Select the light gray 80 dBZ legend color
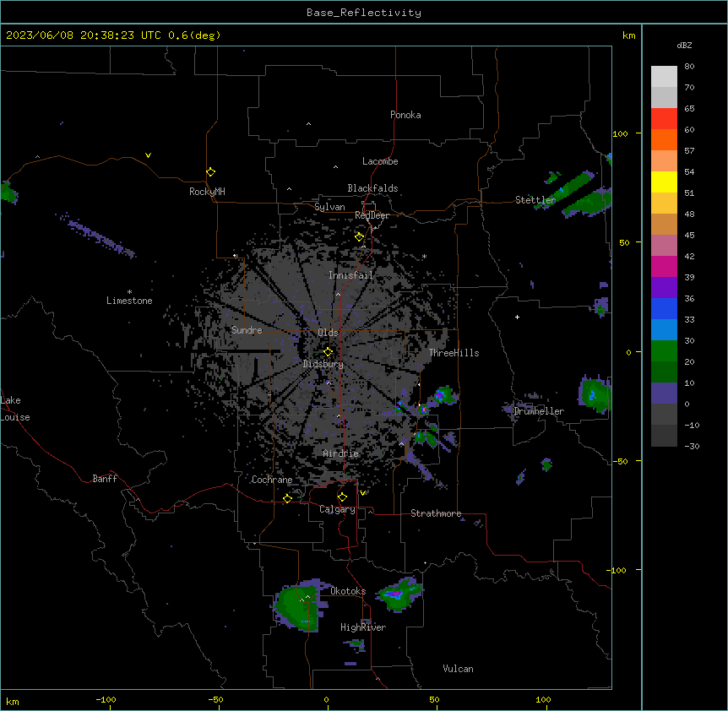728x711 pixels. click(x=664, y=77)
